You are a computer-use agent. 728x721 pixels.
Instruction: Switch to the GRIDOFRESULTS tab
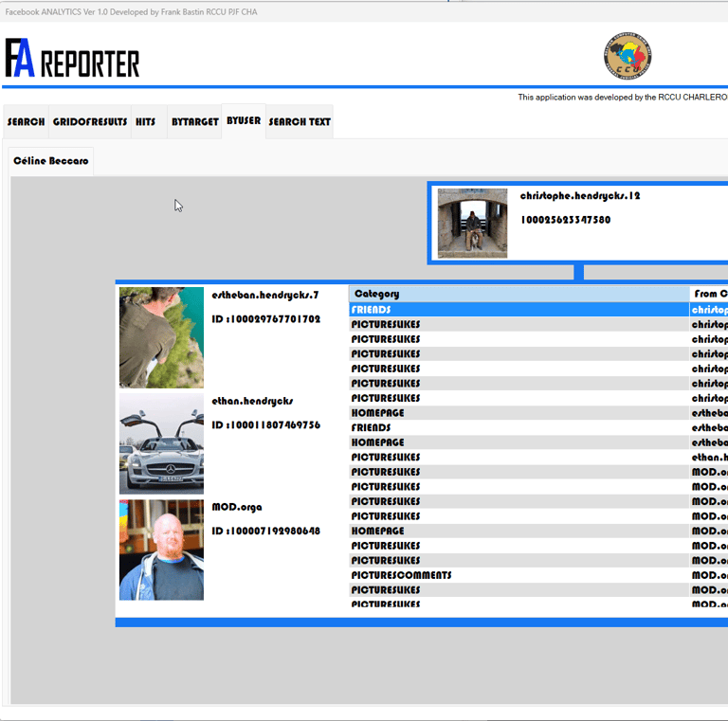tap(90, 122)
